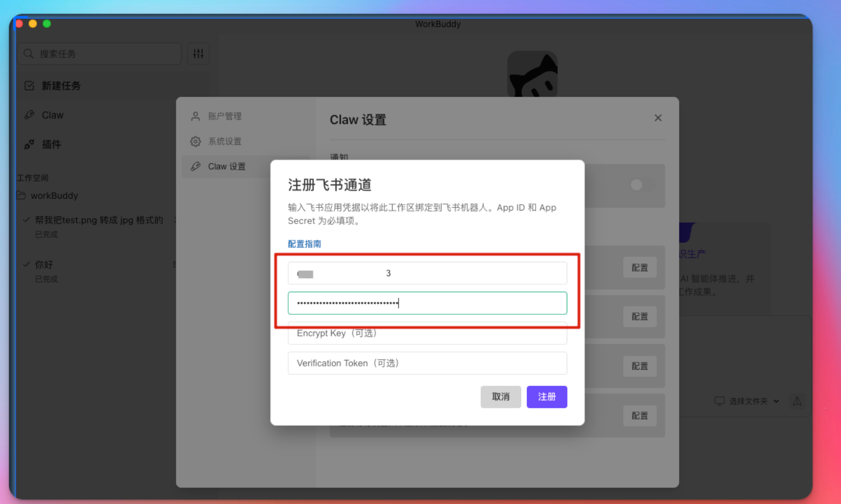Focus the Verification Token optional field
Viewport: 841px width, 504px height.
[x=427, y=363]
